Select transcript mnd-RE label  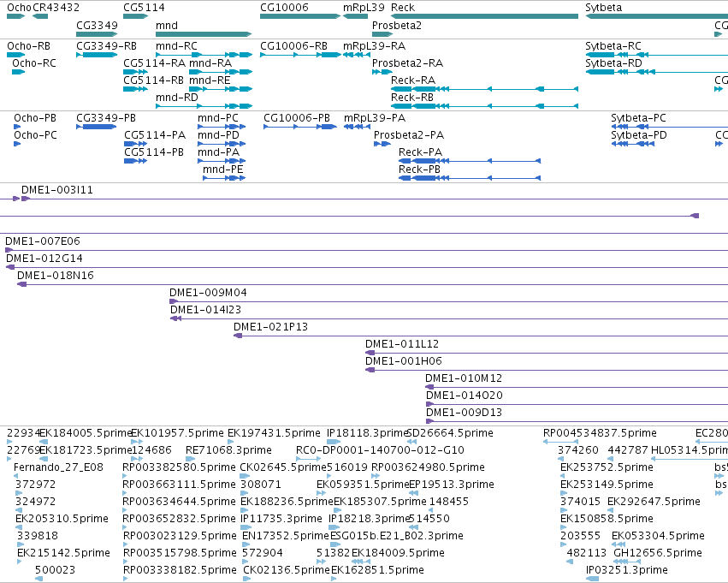tap(210, 80)
